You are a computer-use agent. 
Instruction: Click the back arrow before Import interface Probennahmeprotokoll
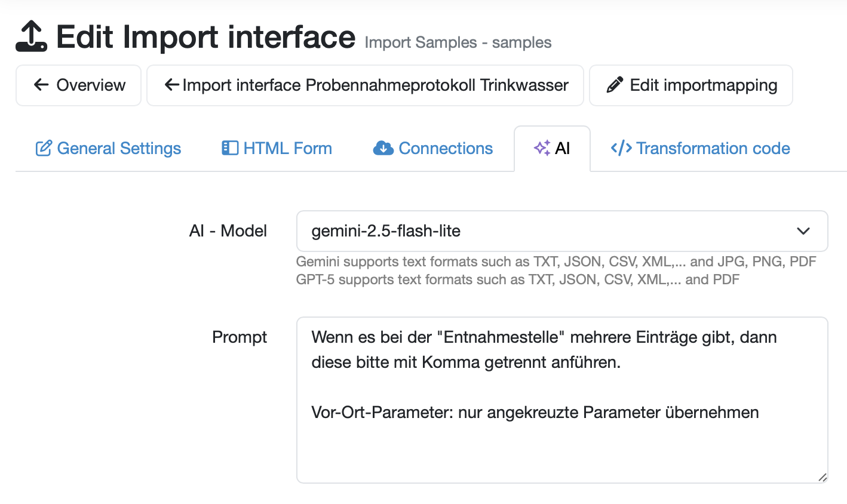(172, 85)
